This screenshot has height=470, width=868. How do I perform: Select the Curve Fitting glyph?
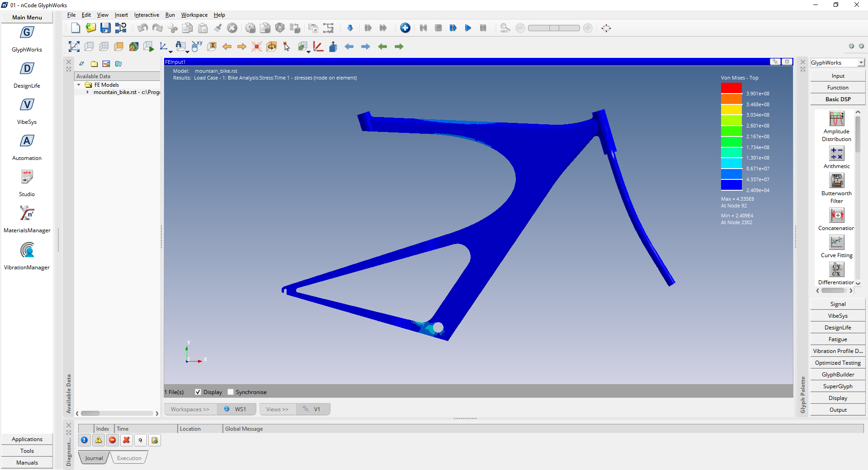tap(836, 247)
